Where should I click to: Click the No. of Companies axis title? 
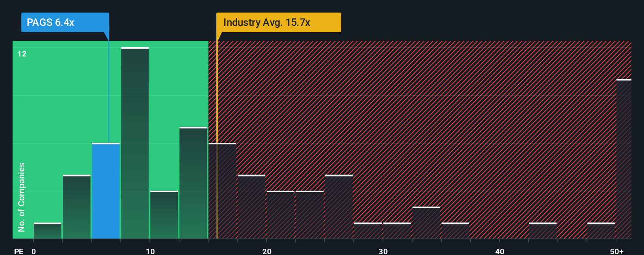click(21, 197)
